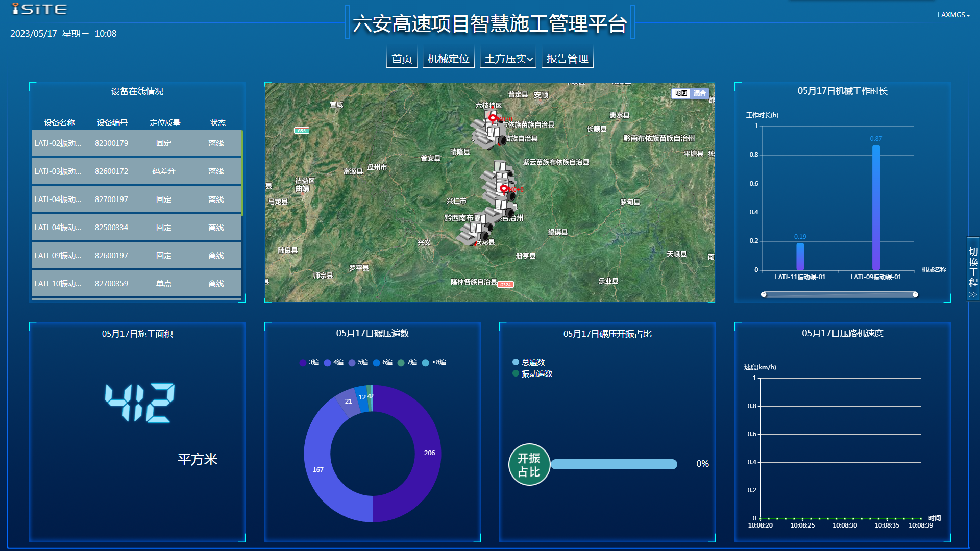Viewport: 980px width, 551px height.
Task: Click the G56 highway badge on map
Action: coord(302,131)
